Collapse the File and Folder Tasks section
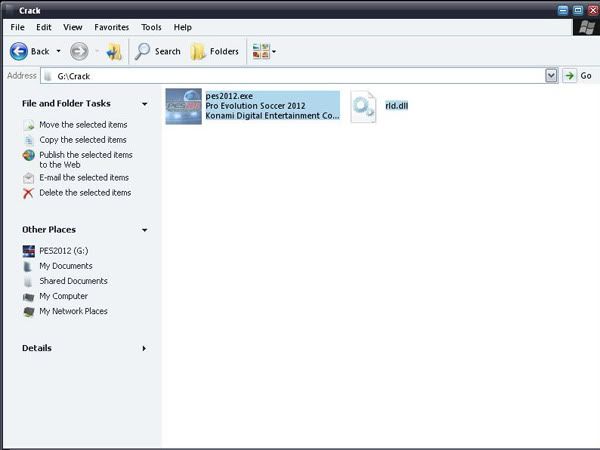Image resolution: width=600 pixels, height=450 pixels. (145, 104)
